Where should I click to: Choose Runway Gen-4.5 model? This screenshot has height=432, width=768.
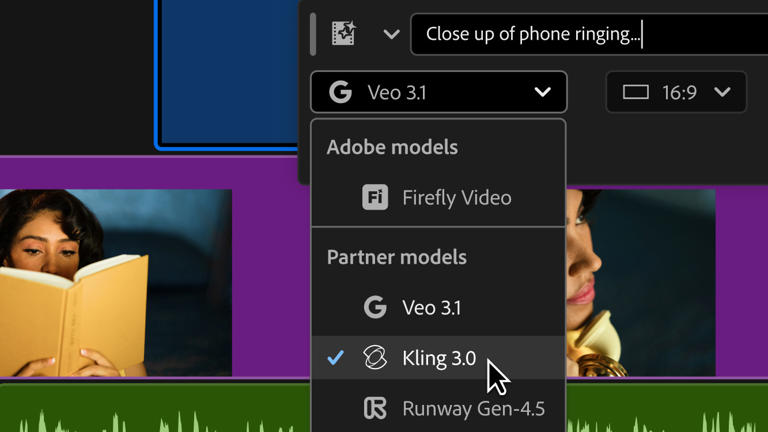(439, 408)
